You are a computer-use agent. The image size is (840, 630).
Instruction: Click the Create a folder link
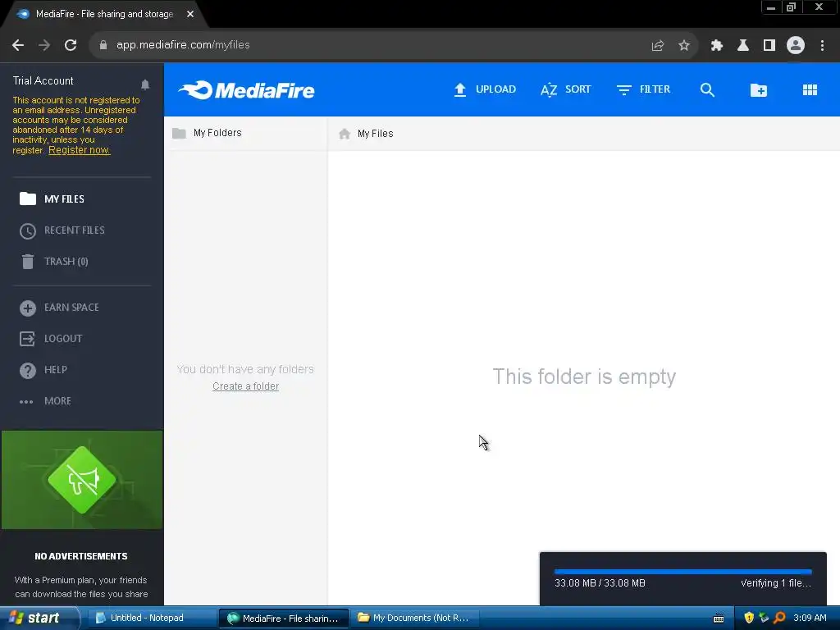[x=245, y=386]
